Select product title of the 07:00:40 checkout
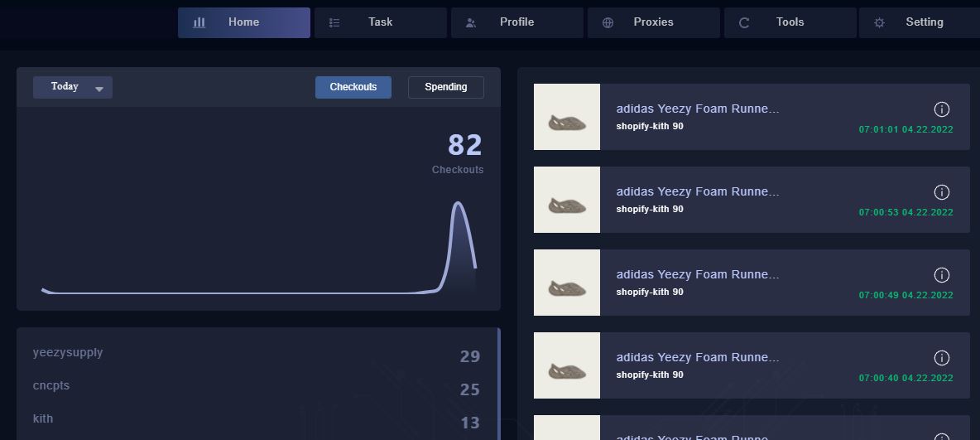Screen dimensions: 980x440 pyautogui.click(x=698, y=357)
